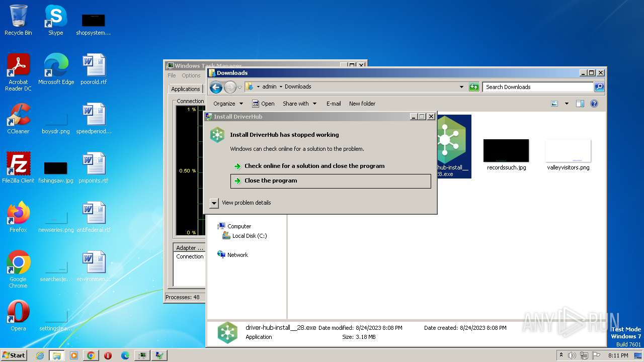Click the volume speaker tray icon
Viewport: 644px width, 362px height.
point(572,355)
